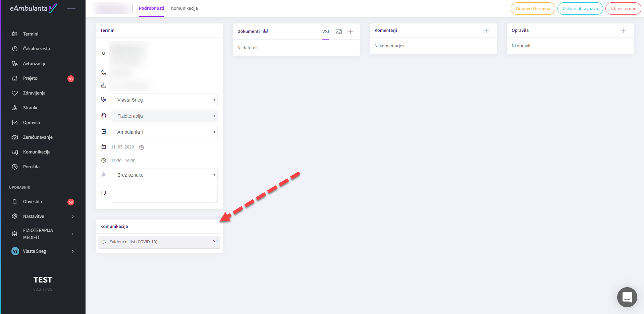This screenshot has height=314, width=644.
Task: Switch to the Komunikacija tab
Action: coord(184,8)
